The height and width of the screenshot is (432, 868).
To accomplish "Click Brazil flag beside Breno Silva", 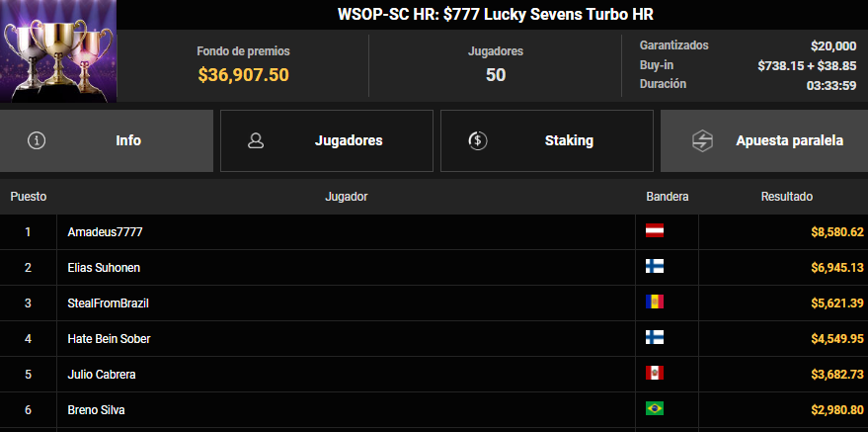I will coord(655,408).
